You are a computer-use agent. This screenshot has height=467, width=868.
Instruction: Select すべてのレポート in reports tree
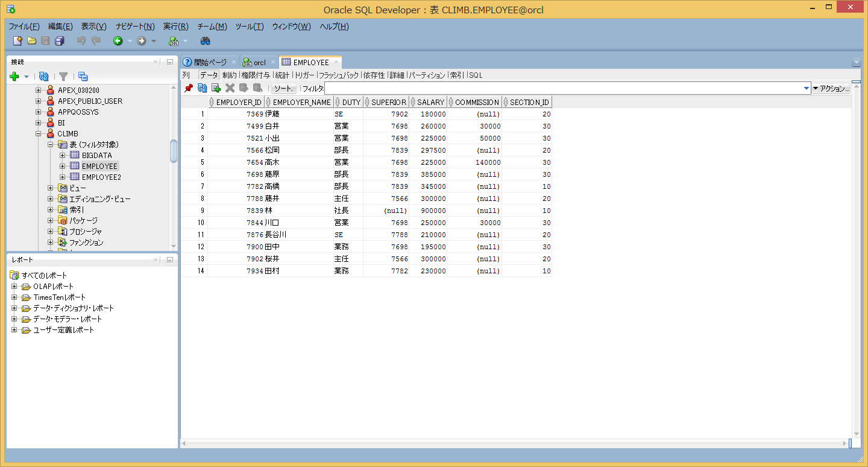(44, 275)
